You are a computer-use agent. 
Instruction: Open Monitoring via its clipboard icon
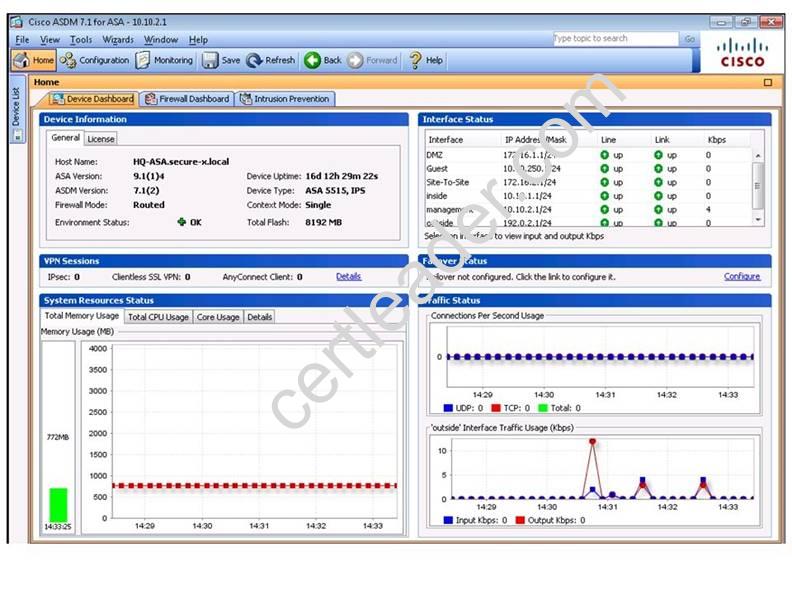pyautogui.click(x=143, y=60)
